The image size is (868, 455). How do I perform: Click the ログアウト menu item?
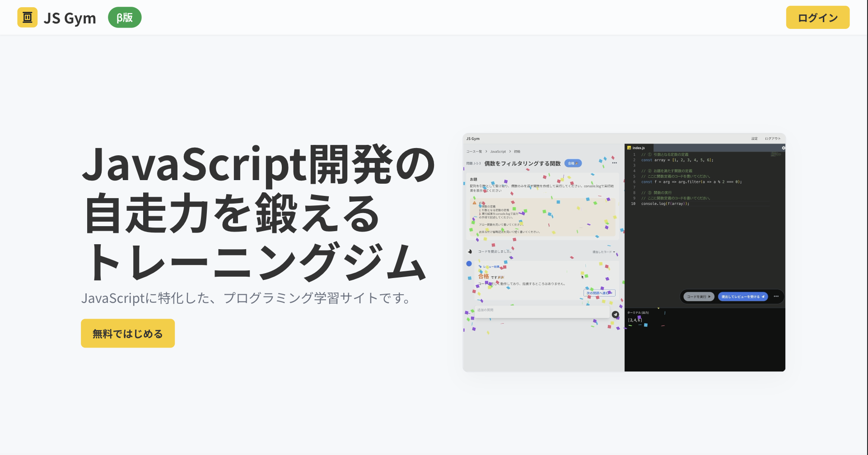point(773,139)
